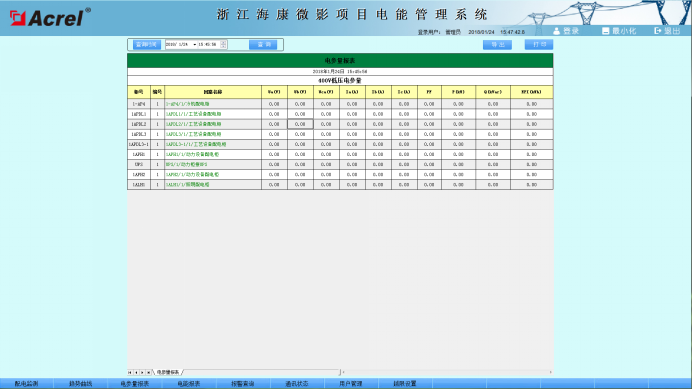Open the 通讯状态 bottom menu
The width and height of the screenshot is (693, 390).
tap(297, 384)
